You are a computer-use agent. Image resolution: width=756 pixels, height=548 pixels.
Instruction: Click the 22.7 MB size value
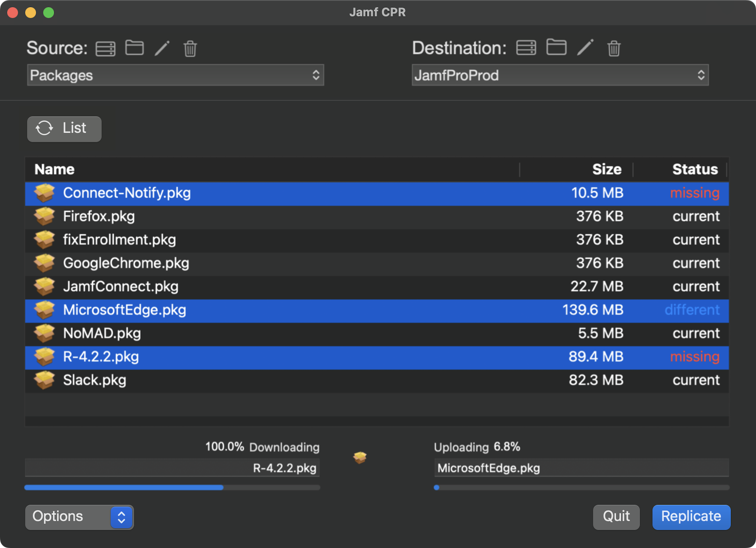[597, 287]
